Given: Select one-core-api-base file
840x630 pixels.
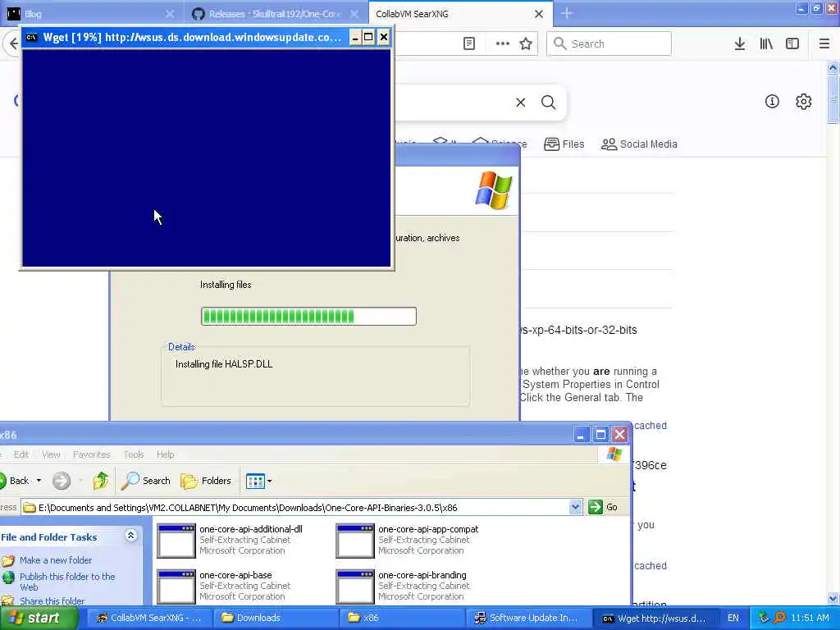Looking at the screenshot, I should click(224, 586).
